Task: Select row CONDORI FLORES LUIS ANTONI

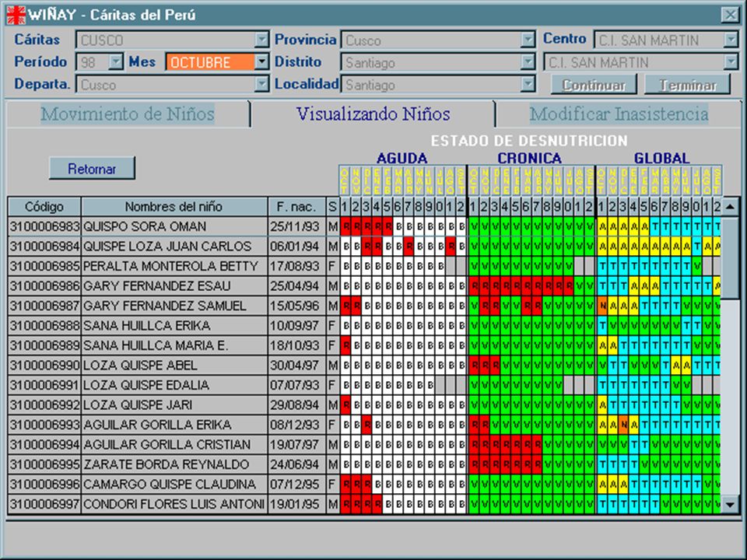Action: (x=364, y=504)
